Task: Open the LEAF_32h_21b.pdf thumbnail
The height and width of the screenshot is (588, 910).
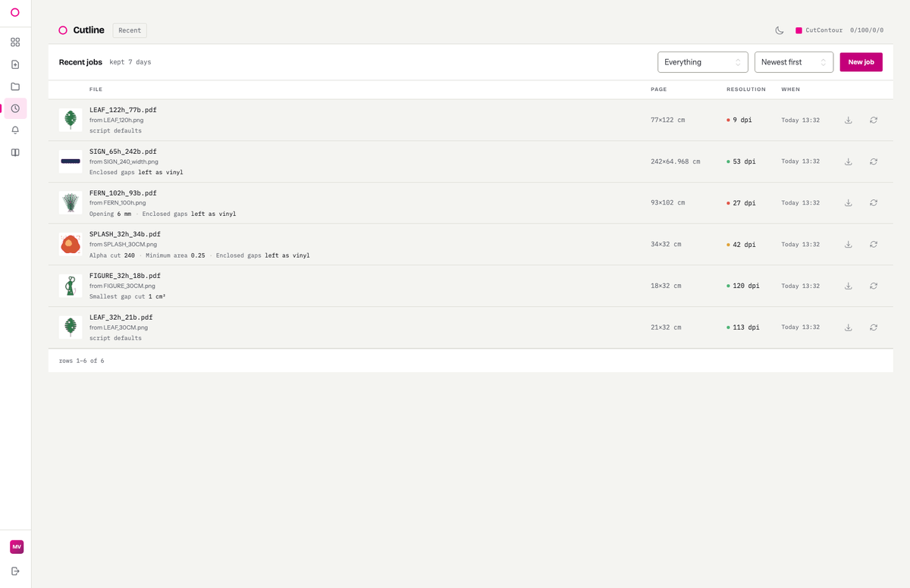Action: [71, 327]
